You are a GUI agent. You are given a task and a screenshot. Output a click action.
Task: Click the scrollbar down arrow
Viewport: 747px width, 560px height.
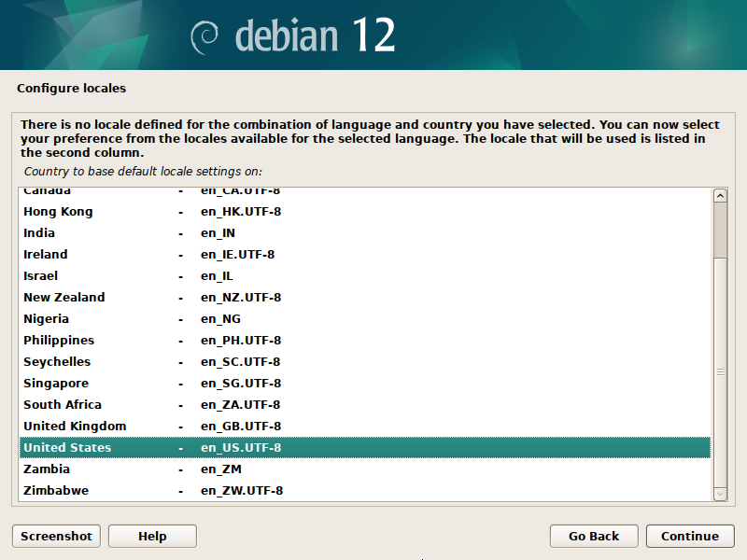coord(720,492)
